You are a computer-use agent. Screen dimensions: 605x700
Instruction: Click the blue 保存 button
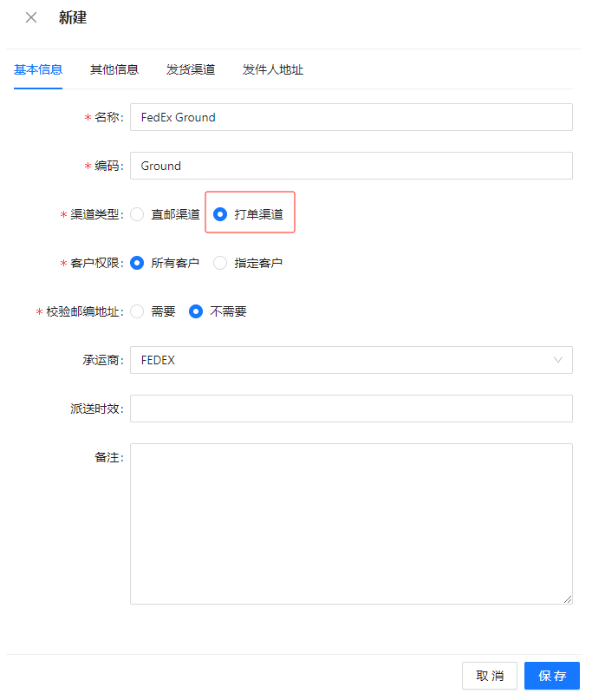(x=552, y=676)
